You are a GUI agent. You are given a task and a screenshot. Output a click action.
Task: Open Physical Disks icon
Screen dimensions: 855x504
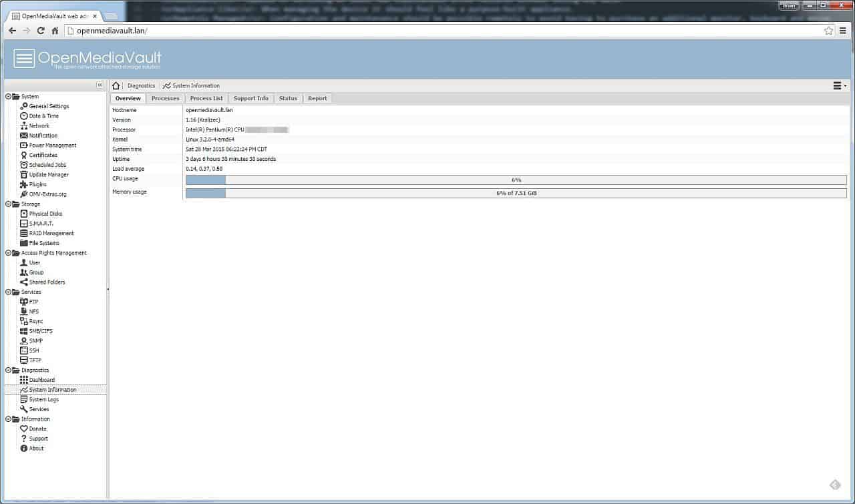[x=24, y=214]
